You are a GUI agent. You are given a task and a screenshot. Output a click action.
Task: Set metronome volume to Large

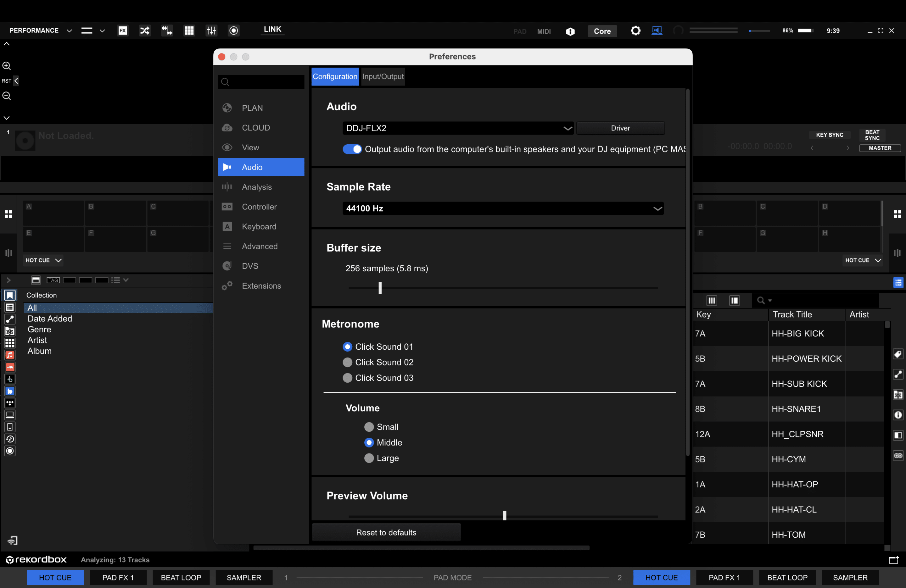[x=368, y=458]
